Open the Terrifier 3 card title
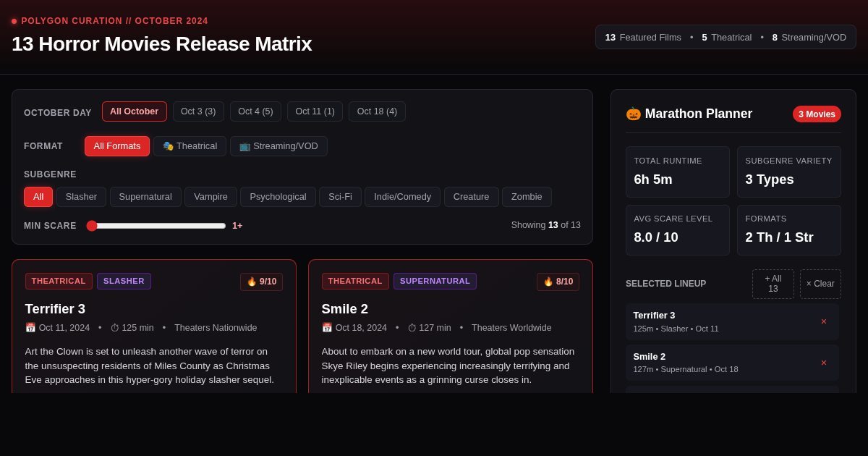This screenshot has height=456, width=868. click(55, 309)
